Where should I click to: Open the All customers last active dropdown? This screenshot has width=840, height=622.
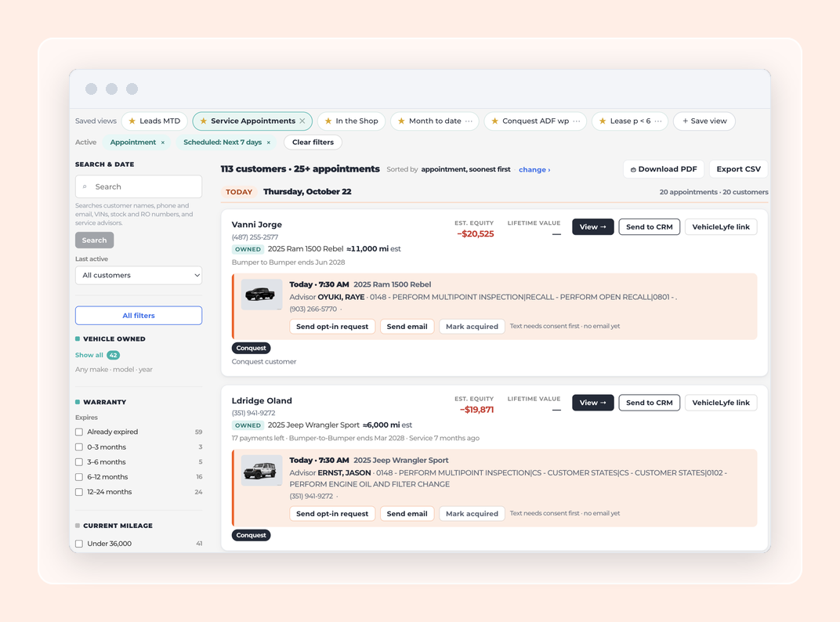click(x=139, y=276)
